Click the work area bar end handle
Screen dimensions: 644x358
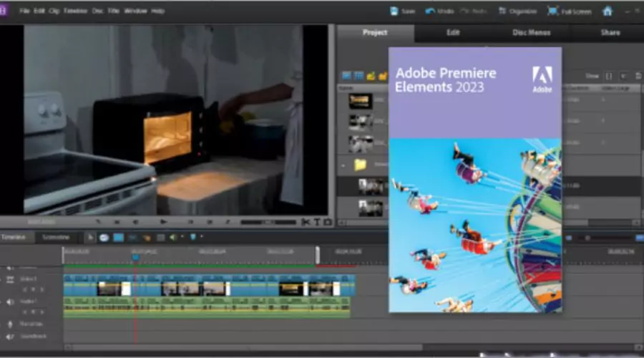click(x=318, y=255)
